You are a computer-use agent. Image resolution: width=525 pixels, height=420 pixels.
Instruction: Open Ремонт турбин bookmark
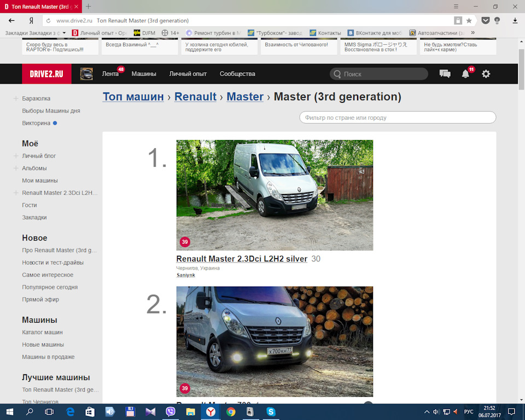coord(214,33)
